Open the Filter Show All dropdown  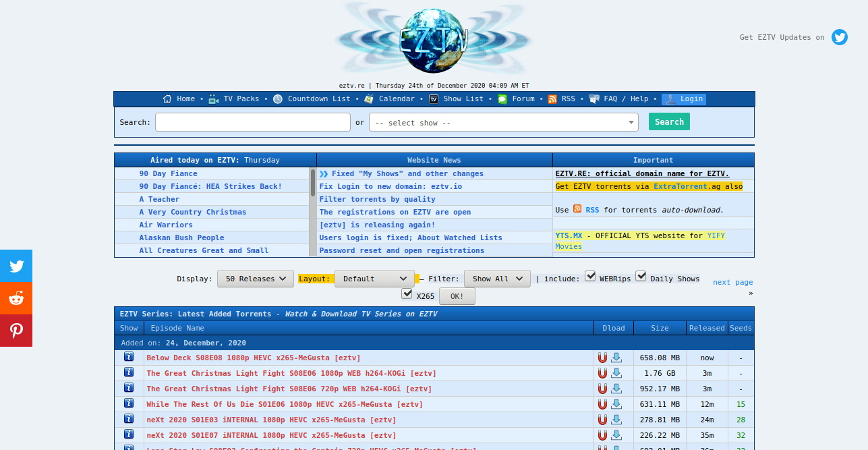tap(497, 279)
